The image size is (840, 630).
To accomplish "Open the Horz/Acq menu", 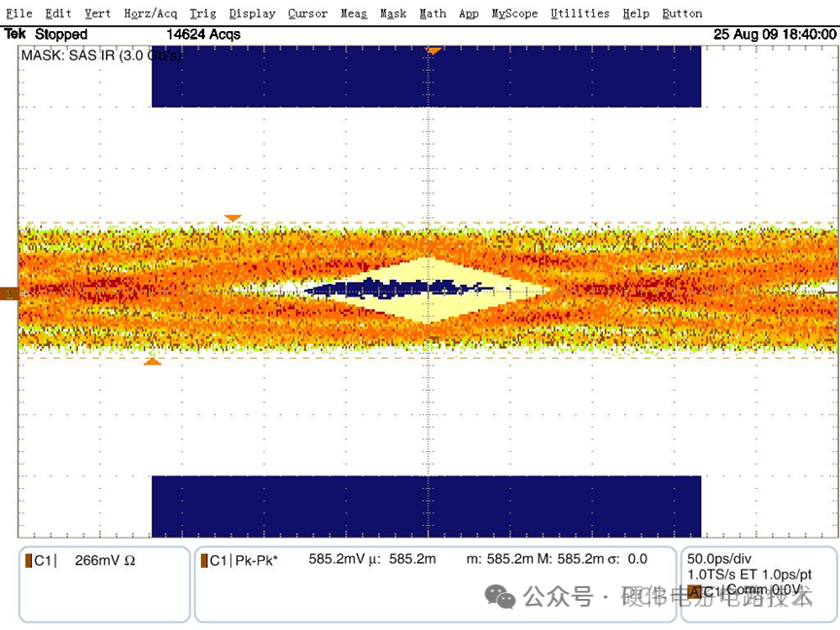I will (151, 14).
